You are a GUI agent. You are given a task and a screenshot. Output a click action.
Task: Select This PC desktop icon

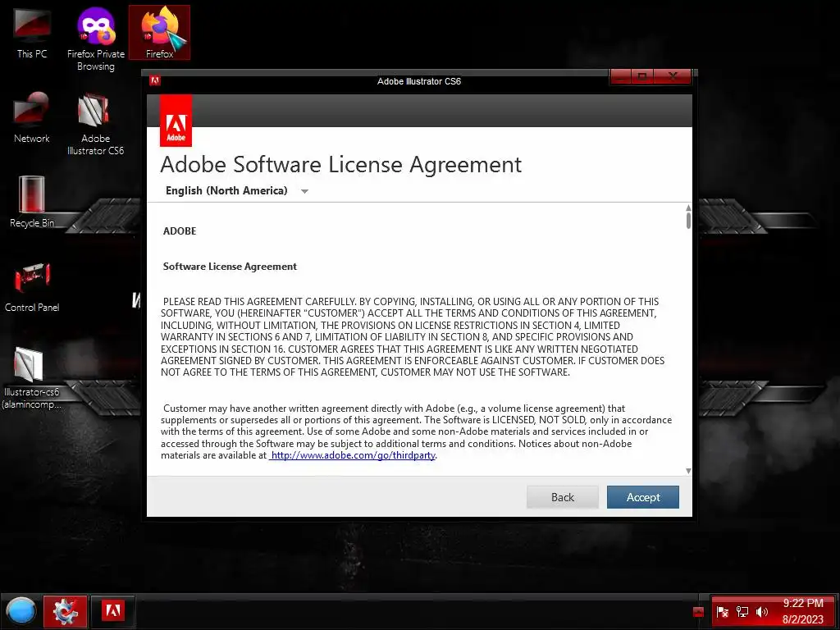pyautogui.click(x=32, y=32)
